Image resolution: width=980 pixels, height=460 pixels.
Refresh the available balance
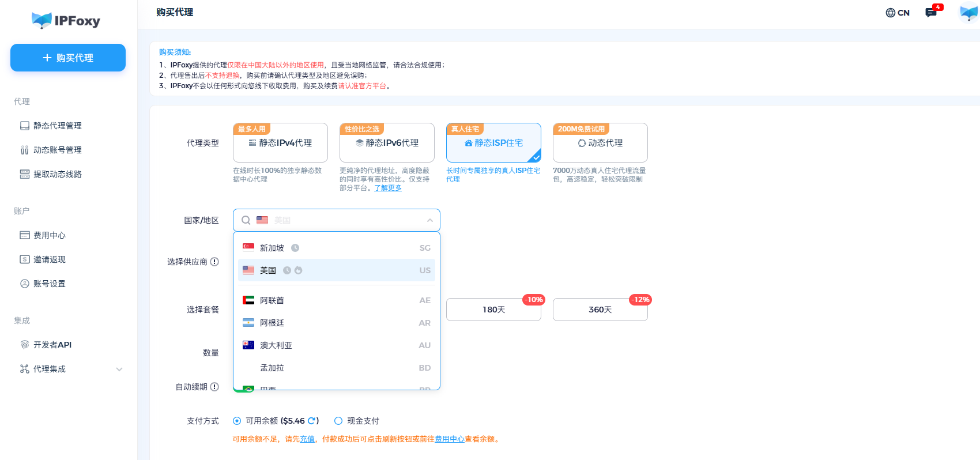click(x=311, y=421)
